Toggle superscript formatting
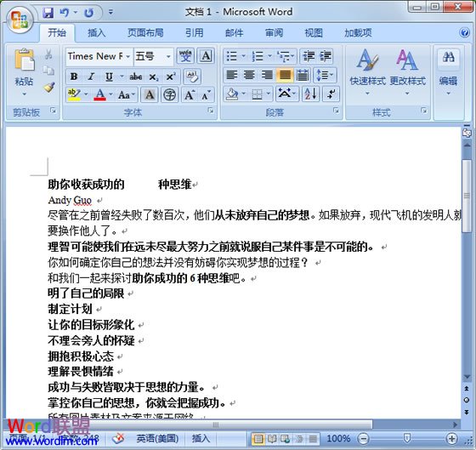The height and width of the screenshot is (450, 476). [x=171, y=77]
